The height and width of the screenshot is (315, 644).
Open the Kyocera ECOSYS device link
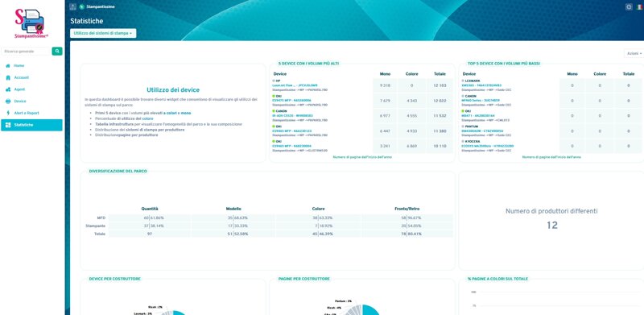488,146
